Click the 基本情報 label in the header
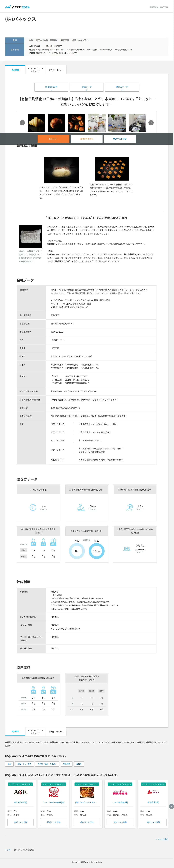This screenshot has height=868, width=174. pyautogui.click(x=14, y=49)
